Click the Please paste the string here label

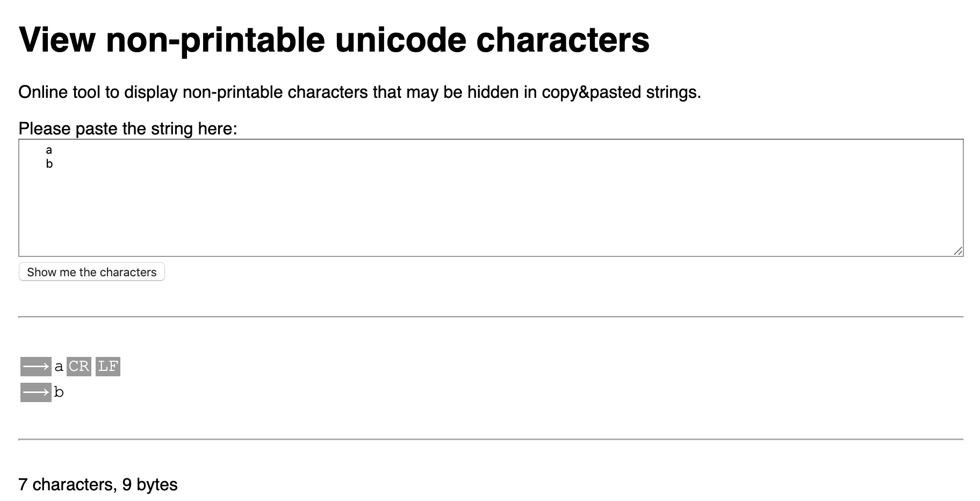coord(128,128)
